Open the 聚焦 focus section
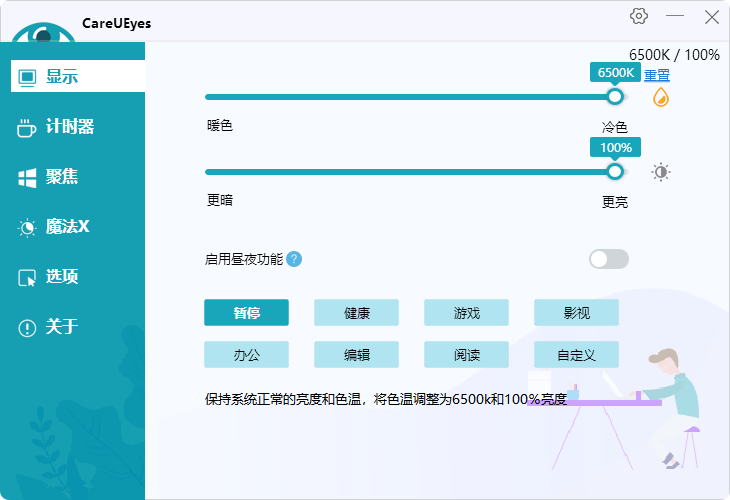Screen dimensions: 730x500 pos(62,177)
